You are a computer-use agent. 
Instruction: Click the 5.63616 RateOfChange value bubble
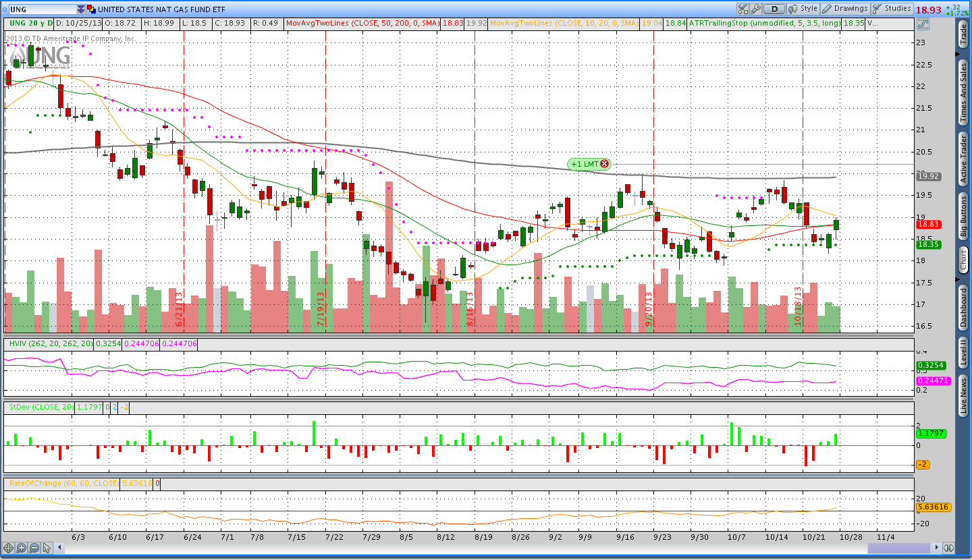pos(934,507)
